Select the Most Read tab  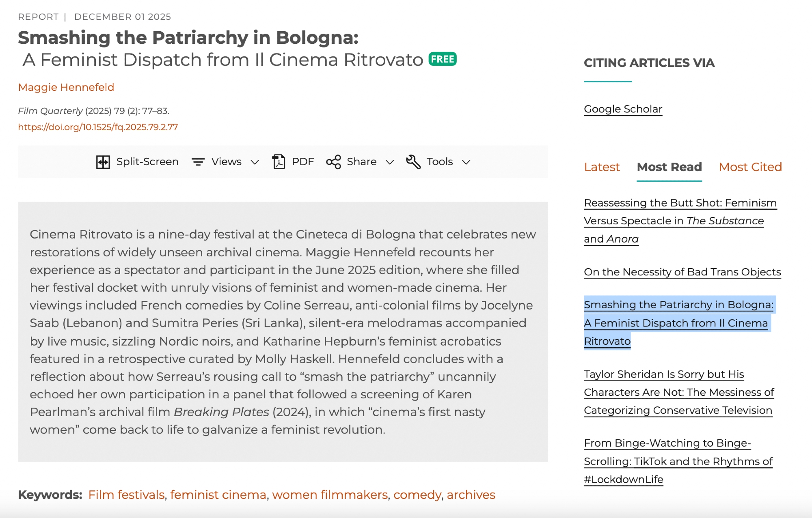[669, 167]
